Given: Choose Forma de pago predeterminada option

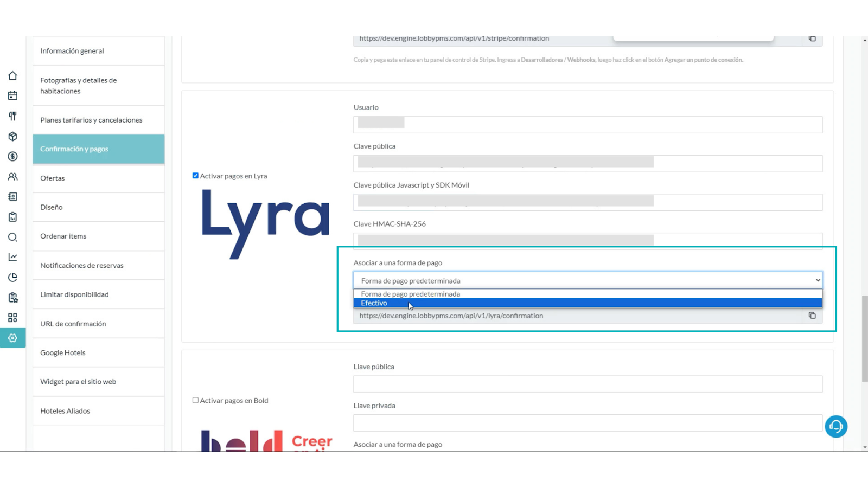Looking at the screenshot, I should 588,294.
